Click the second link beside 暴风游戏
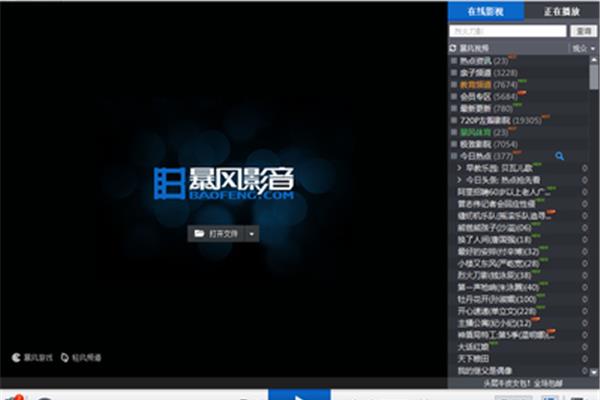Screen dimensions: 600x400 tap(81, 358)
